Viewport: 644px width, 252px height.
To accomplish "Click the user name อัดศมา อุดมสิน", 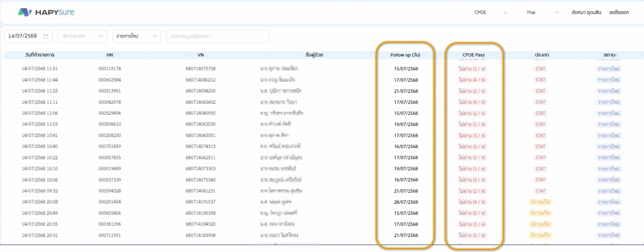I will tap(586, 12).
